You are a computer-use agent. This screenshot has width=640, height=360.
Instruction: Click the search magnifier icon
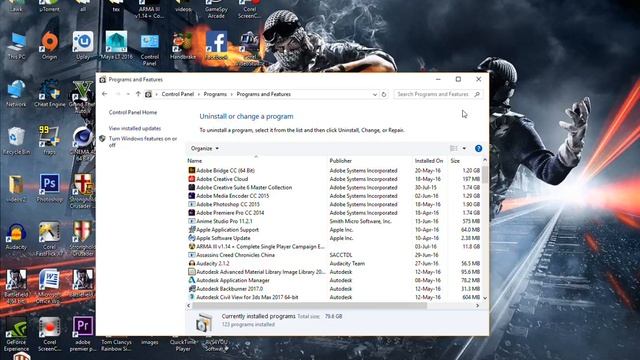[477, 94]
